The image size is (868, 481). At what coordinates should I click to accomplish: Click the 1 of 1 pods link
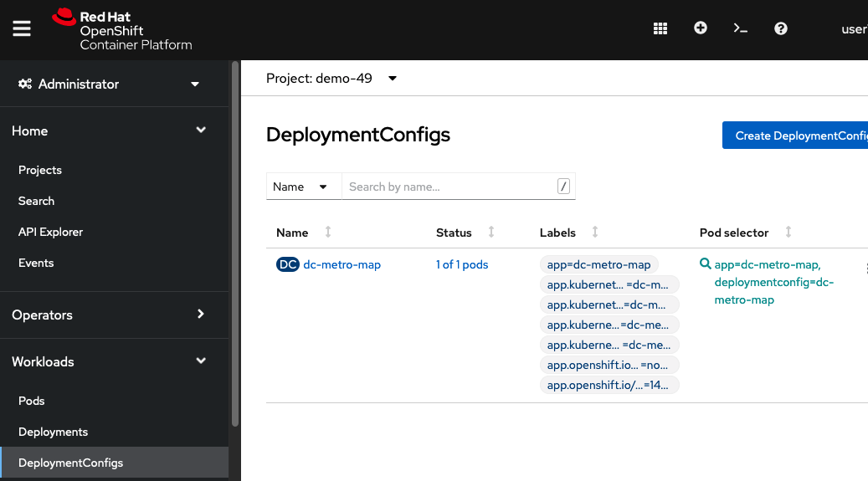[x=462, y=264]
